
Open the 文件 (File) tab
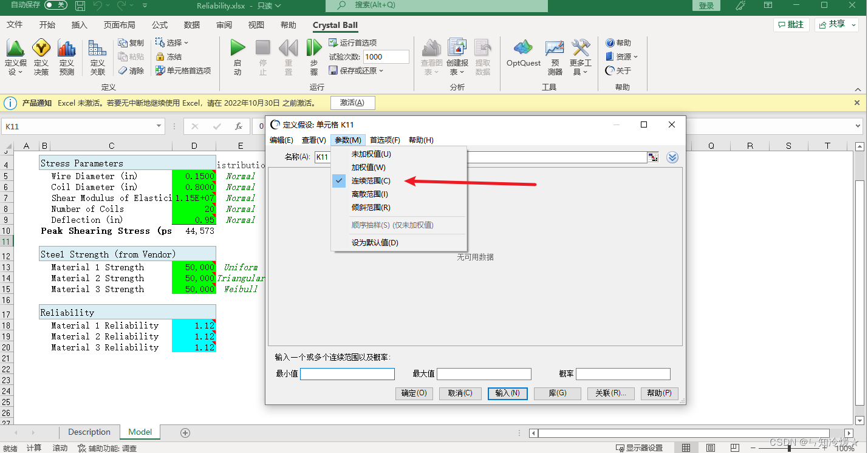tap(15, 25)
